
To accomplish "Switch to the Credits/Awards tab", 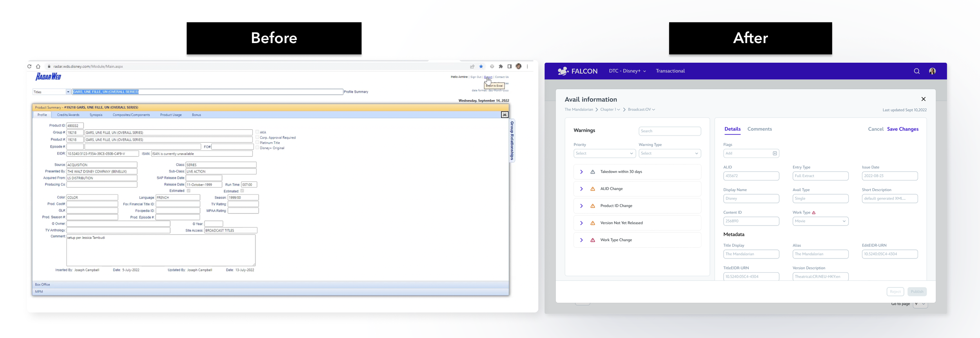I will click(68, 115).
